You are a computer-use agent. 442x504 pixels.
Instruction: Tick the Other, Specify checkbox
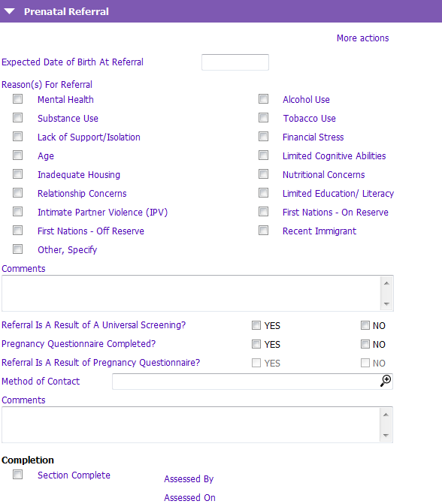18,249
